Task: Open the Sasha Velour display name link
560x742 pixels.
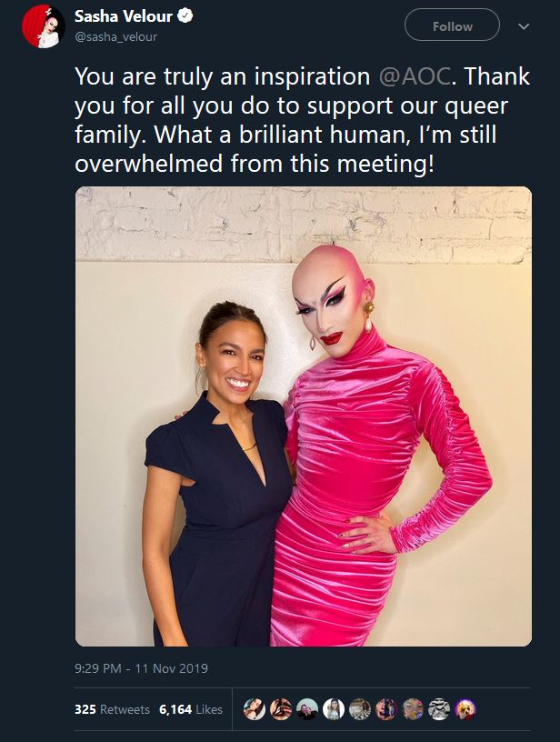Action: tap(124, 16)
